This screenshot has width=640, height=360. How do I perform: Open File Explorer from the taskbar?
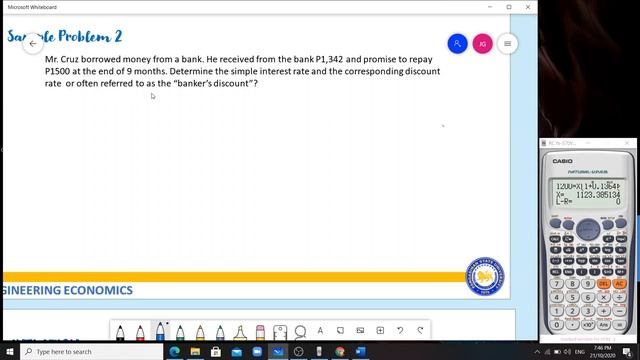(195, 351)
